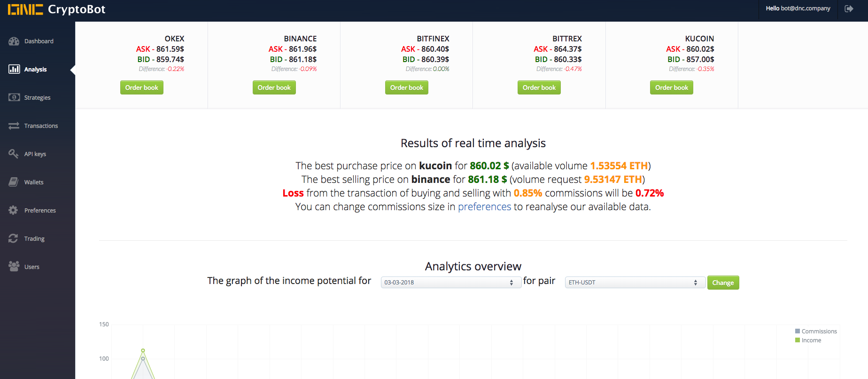Click BINANCE Difference -0.09% text

pyautogui.click(x=294, y=69)
